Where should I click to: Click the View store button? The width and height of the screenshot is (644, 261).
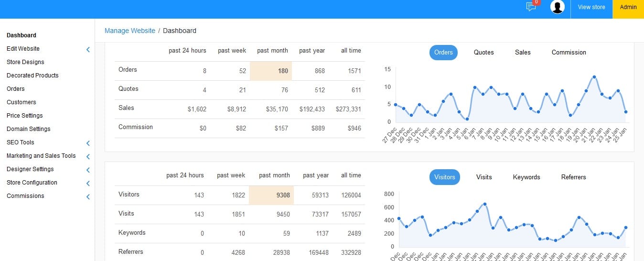(x=591, y=7)
